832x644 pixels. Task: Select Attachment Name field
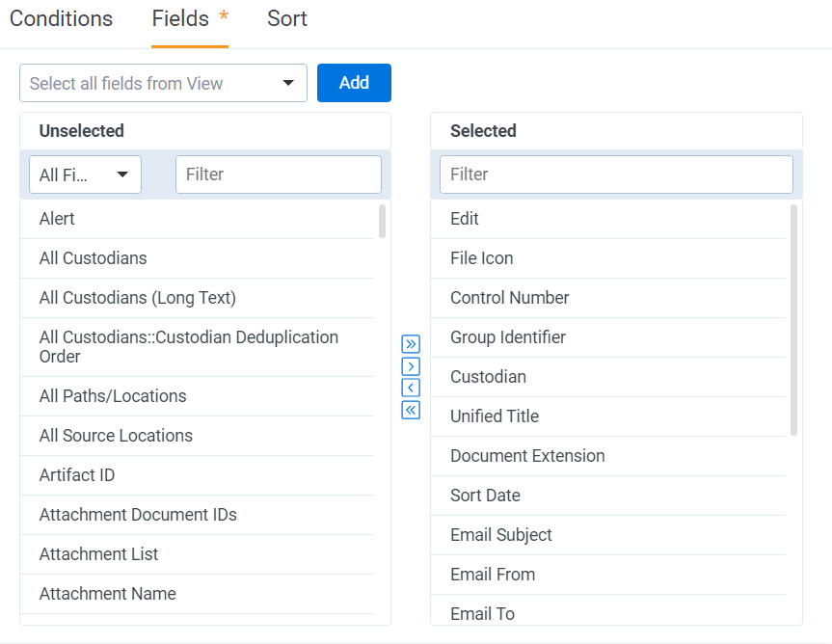pyautogui.click(x=197, y=594)
